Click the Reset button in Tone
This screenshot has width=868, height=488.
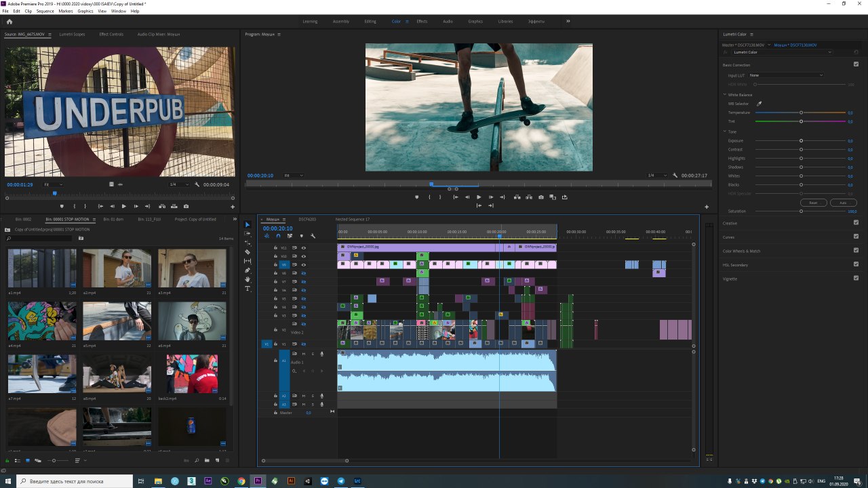click(x=813, y=203)
